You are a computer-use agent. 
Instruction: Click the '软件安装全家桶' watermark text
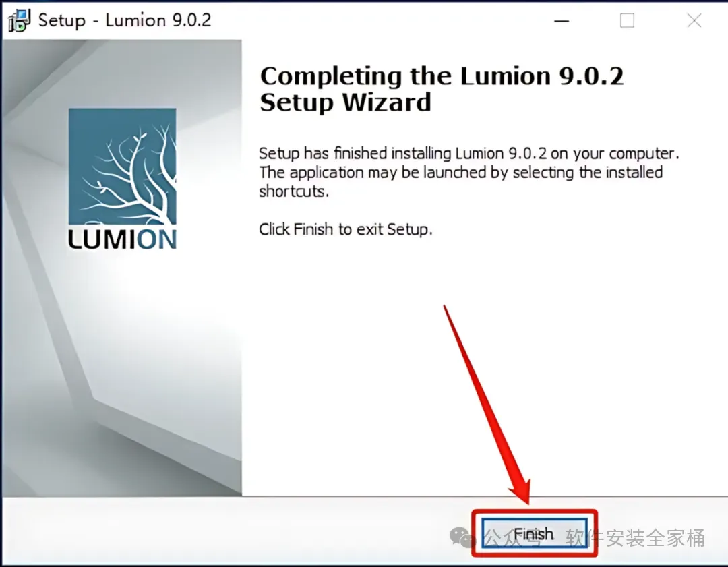tap(635, 538)
